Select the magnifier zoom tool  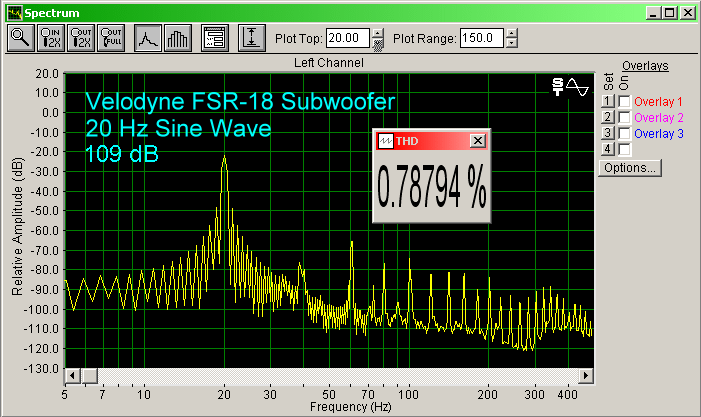click(21, 38)
